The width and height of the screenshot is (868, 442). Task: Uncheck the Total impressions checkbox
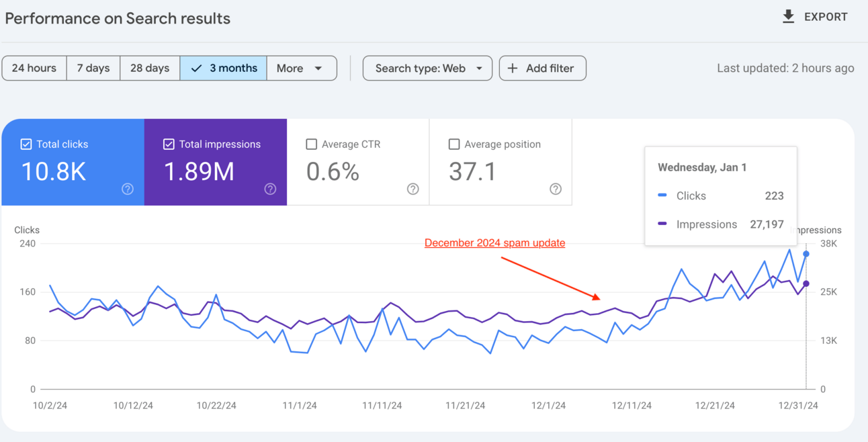[x=169, y=144]
